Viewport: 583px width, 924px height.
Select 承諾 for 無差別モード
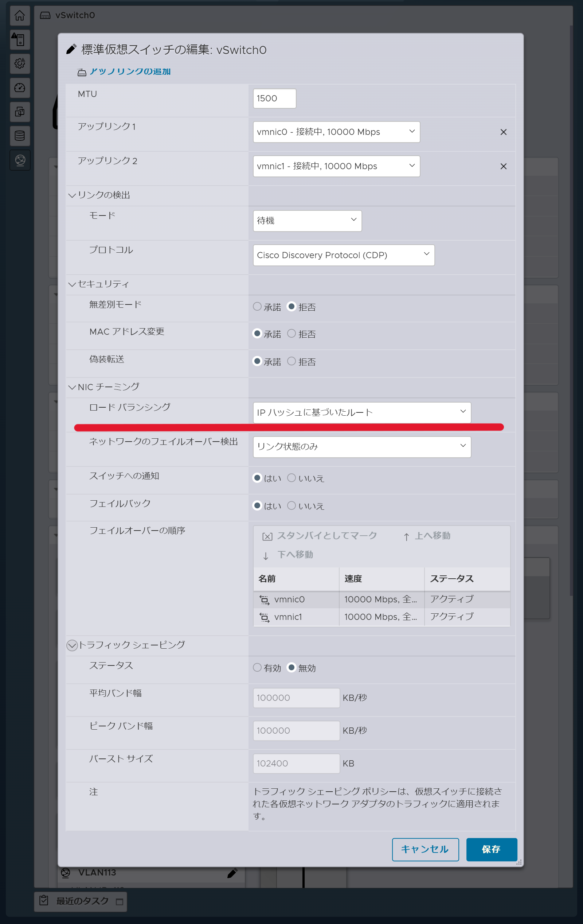[x=257, y=307]
